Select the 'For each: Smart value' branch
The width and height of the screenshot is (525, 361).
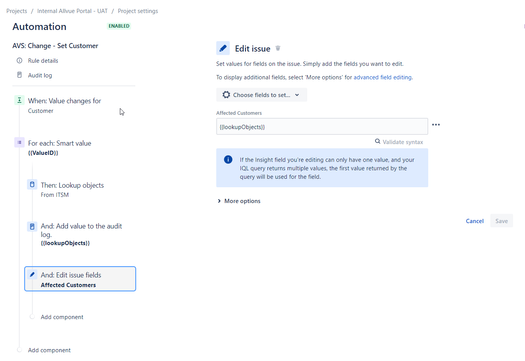(x=59, y=143)
